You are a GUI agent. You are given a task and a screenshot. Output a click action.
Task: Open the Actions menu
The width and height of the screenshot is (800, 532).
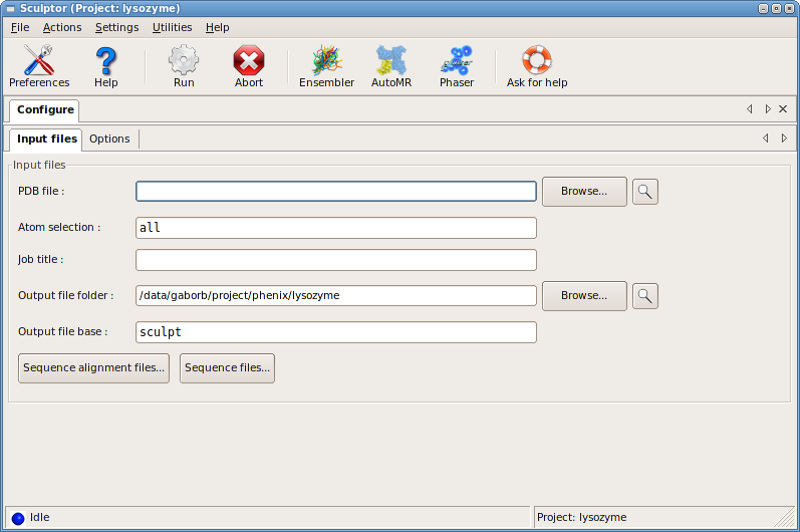pos(62,27)
